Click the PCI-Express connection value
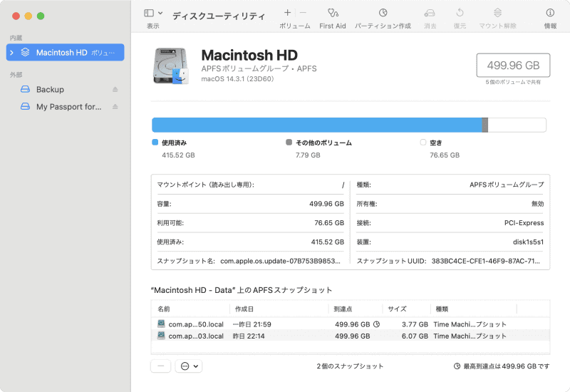The width and height of the screenshot is (570, 392). coord(524,223)
